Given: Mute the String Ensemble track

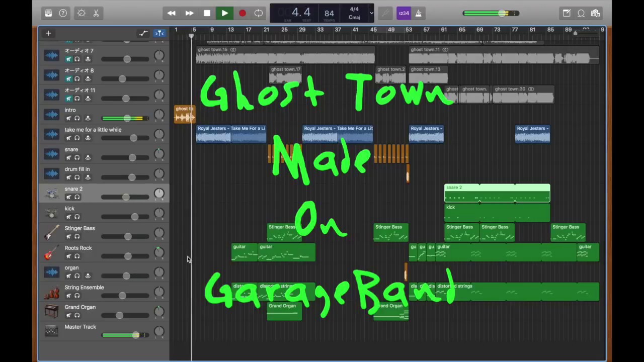Looking at the screenshot, I should tap(68, 296).
